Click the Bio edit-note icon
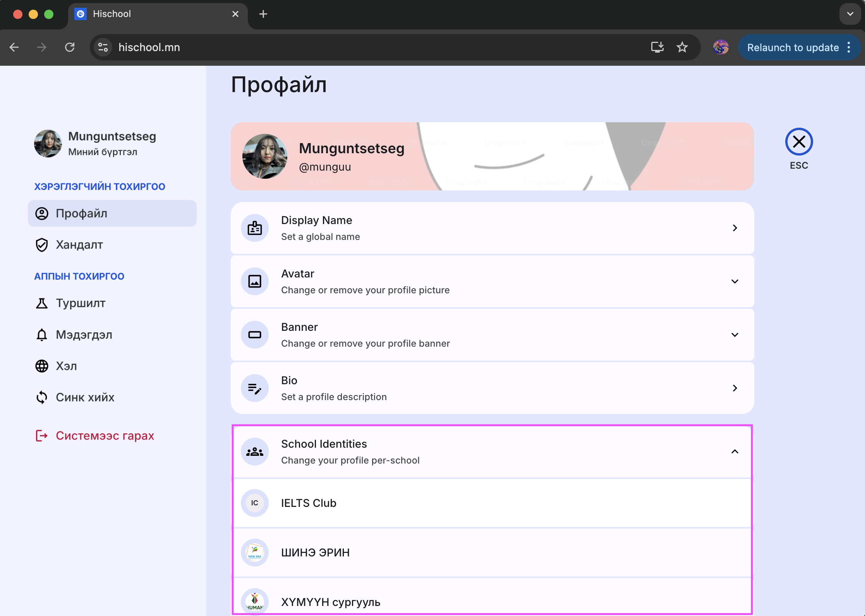 [x=254, y=388]
